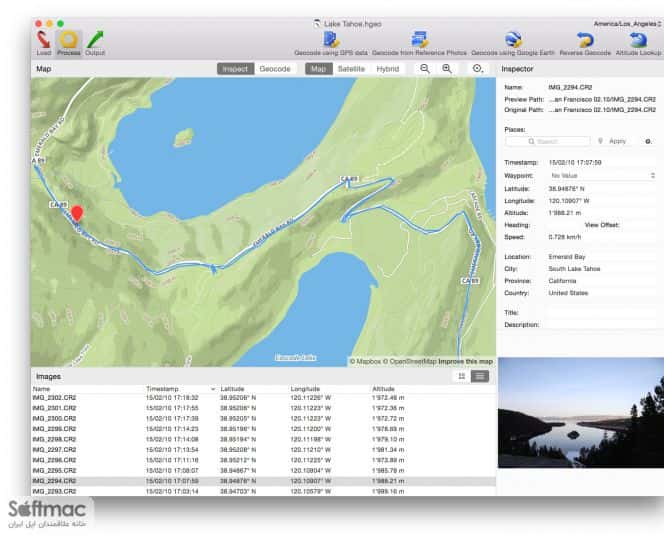The width and height of the screenshot is (664, 540).
Task: Open the Output toolbar icon
Action: pos(95,40)
